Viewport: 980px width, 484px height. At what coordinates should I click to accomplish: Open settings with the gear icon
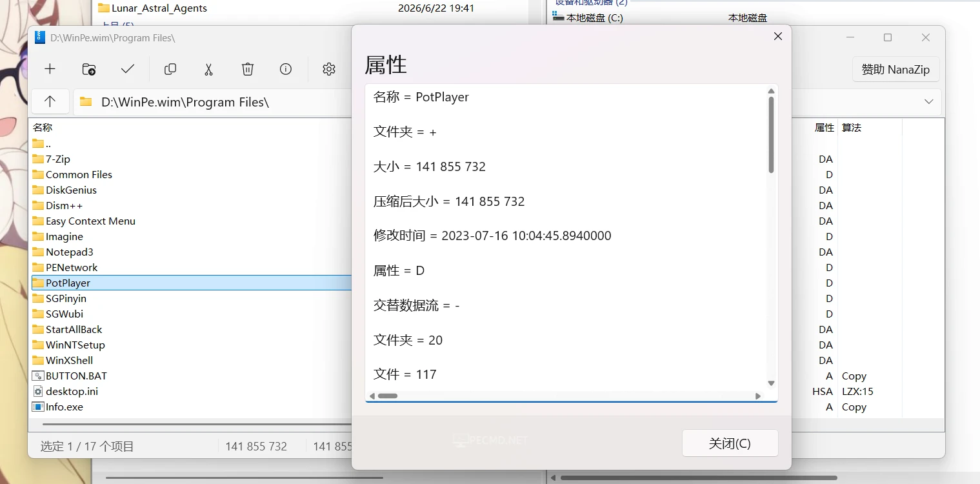(x=329, y=69)
